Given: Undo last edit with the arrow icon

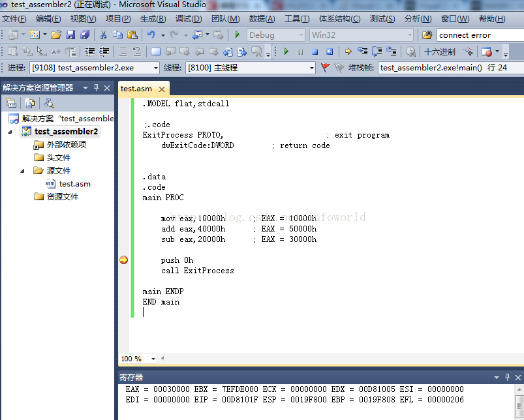Looking at the screenshot, I should [x=151, y=35].
